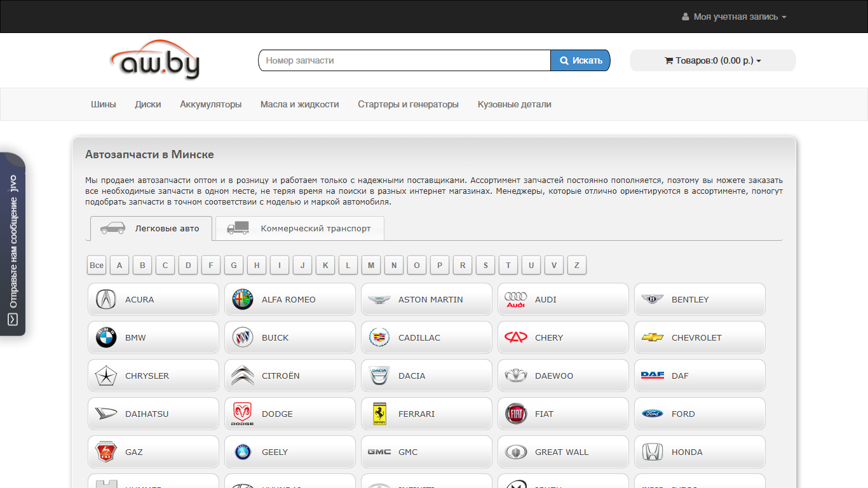Switch to Коммерческий транспорт tab
The height and width of the screenshot is (488, 868).
[300, 228]
